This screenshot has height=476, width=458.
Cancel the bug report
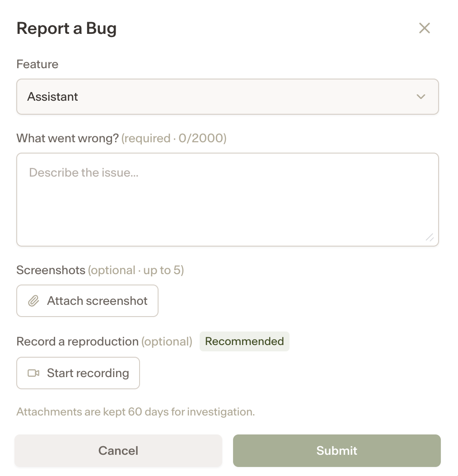pos(118,451)
